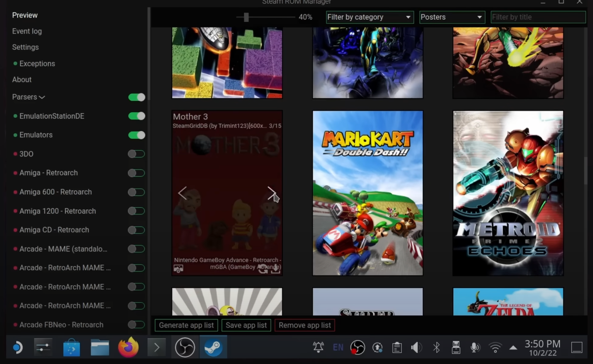593x364 pixels.
Task: Select the Tetris blocks poster
Action: 227,63
